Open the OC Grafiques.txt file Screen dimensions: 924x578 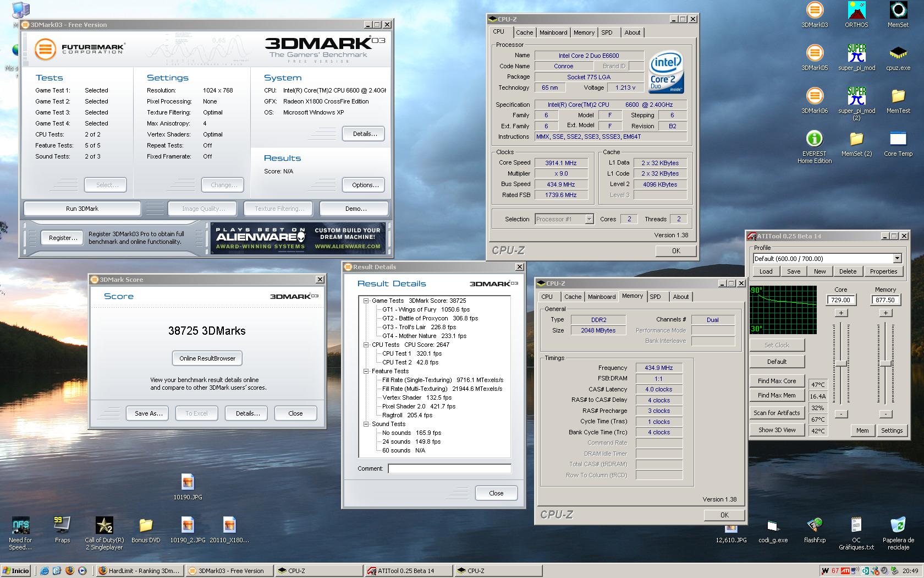tap(856, 533)
